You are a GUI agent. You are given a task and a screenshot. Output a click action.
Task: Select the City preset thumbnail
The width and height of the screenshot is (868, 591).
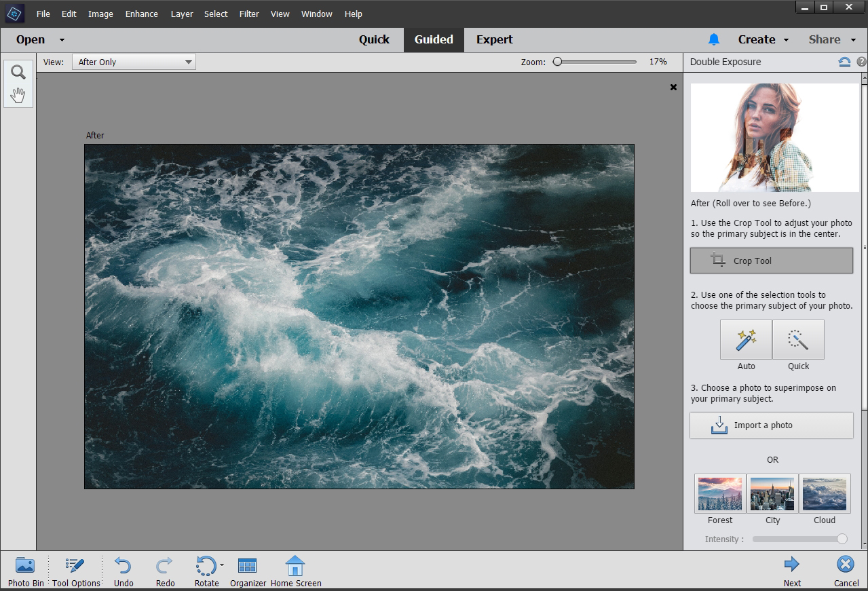point(772,493)
